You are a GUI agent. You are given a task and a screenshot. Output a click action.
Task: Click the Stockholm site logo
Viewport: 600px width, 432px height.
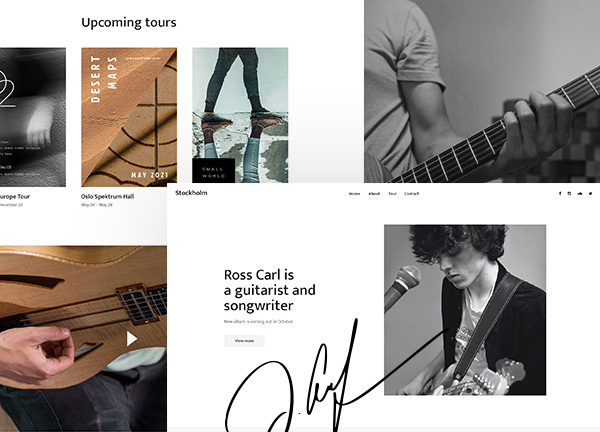click(x=191, y=193)
